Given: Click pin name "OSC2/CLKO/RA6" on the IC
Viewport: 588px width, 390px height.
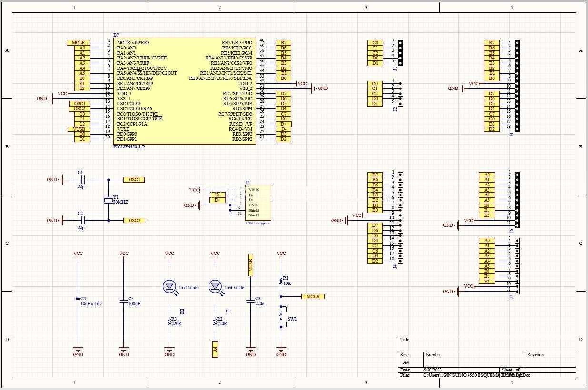Looking at the screenshot, I should click(134, 109).
